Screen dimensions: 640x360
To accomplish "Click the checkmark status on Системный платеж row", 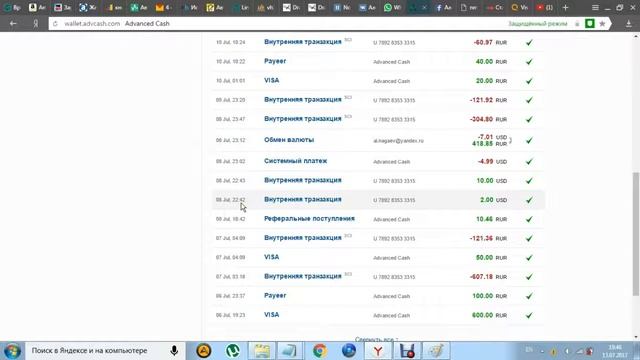I will tap(529, 161).
